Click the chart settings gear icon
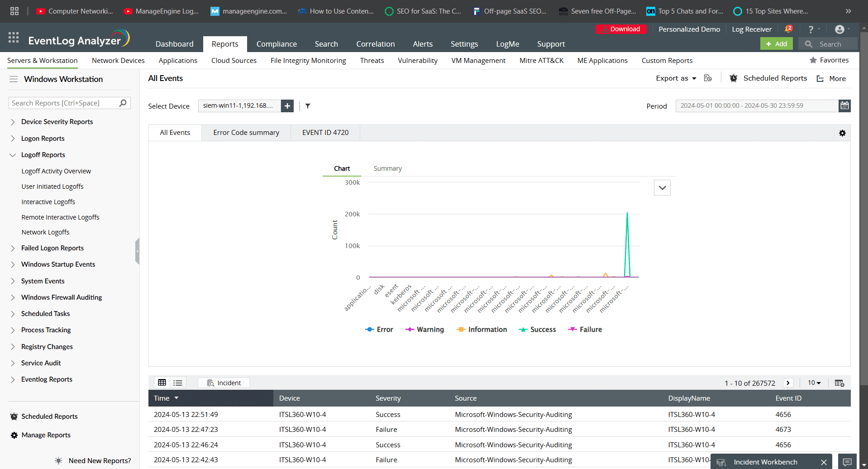The image size is (868, 469). 842,133
